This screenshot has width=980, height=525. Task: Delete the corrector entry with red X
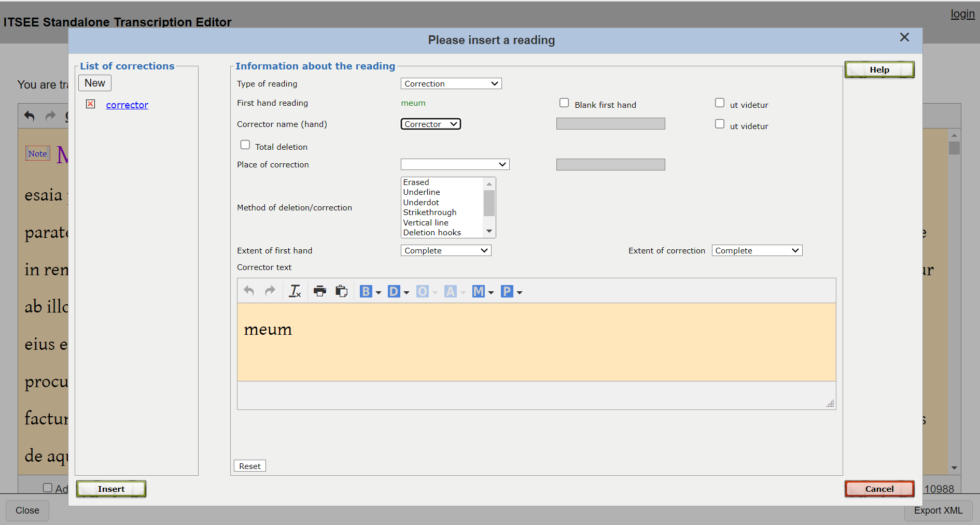pyautogui.click(x=91, y=104)
